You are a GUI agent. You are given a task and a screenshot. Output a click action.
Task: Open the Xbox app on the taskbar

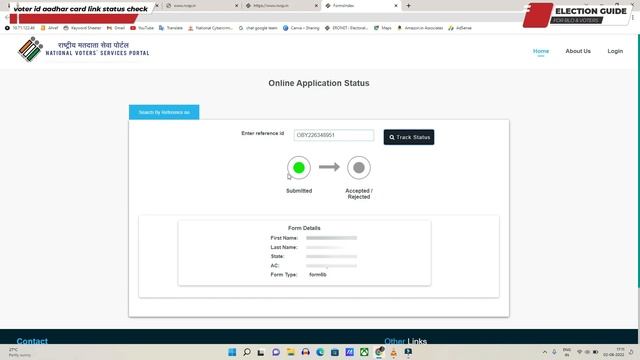click(x=364, y=352)
